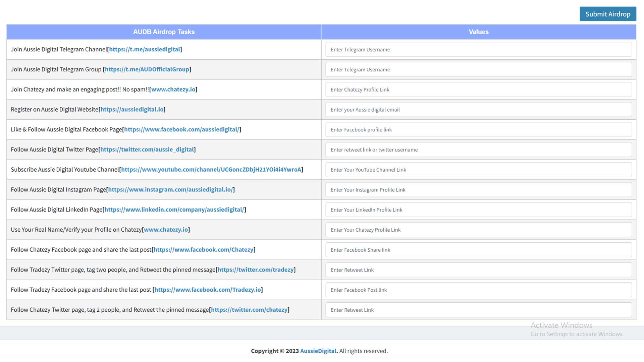Open the t.me/aussiedigital Telegram channel link
The height and width of the screenshot is (362, 644).
pyautogui.click(x=145, y=49)
